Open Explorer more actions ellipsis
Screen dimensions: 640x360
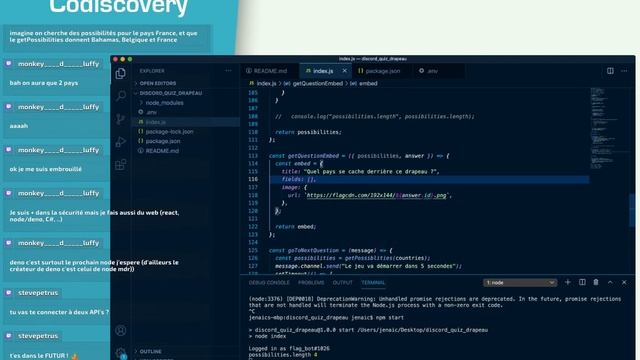point(228,71)
